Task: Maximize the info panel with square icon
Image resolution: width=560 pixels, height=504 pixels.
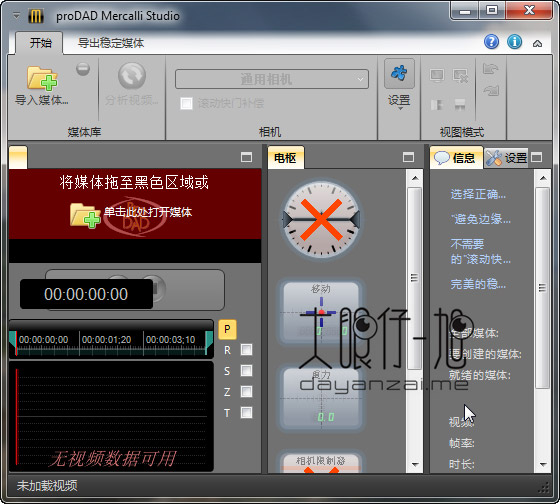Action: pos(536,157)
